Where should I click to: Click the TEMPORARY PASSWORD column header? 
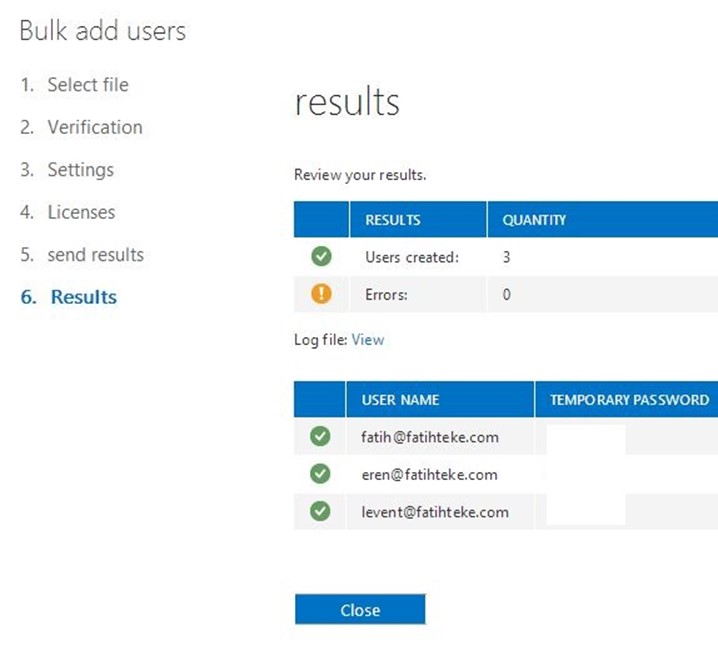pyautogui.click(x=626, y=399)
